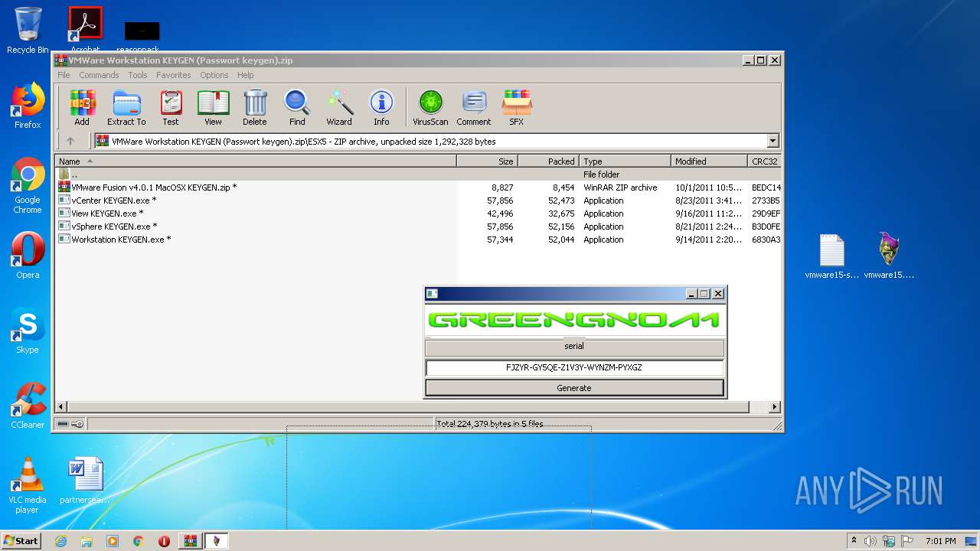Select the parent folder '..' row
Screen dimensions: 980x551
pos(418,174)
